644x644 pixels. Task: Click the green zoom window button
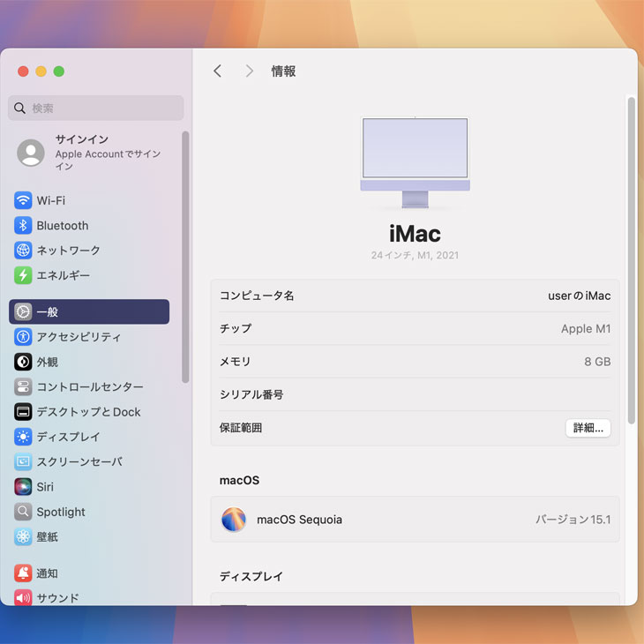pyautogui.click(x=59, y=71)
